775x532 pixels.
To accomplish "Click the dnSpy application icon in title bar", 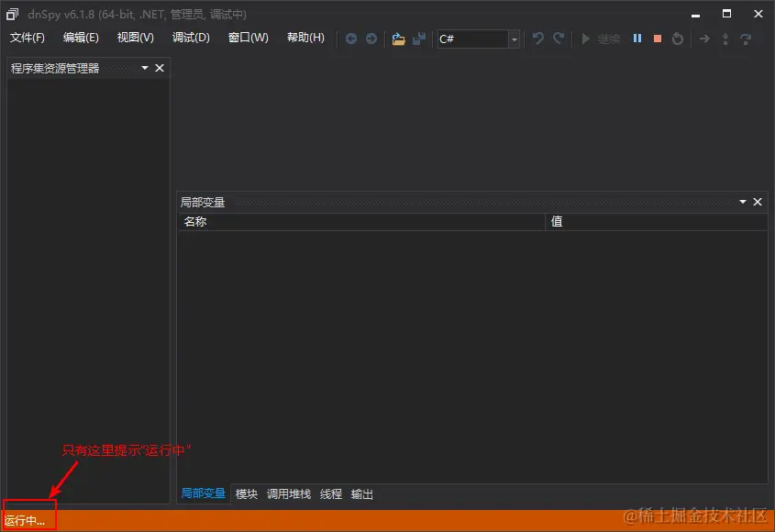I will click(12, 15).
